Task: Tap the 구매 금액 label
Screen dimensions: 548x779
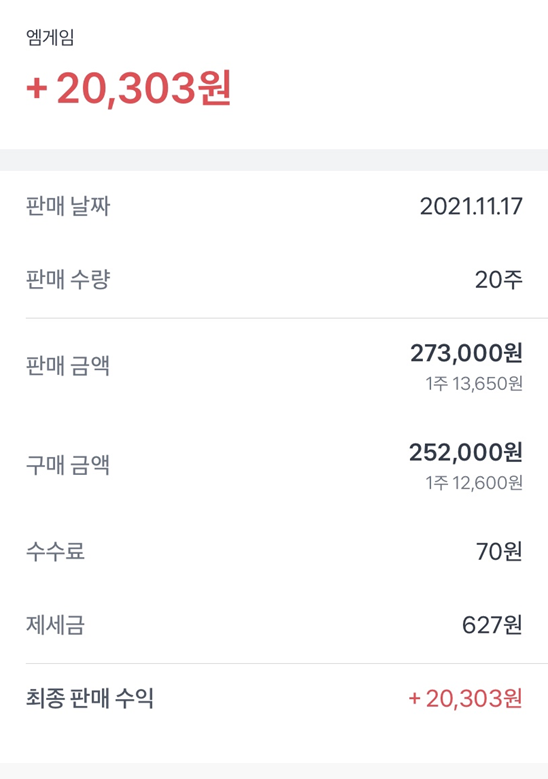Action: tap(68, 466)
